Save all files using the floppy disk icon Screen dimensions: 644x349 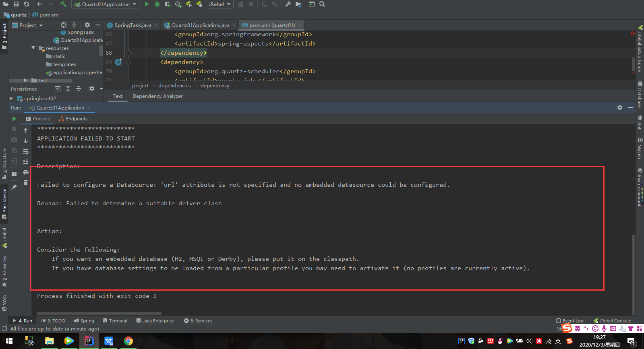coord(16,4)
